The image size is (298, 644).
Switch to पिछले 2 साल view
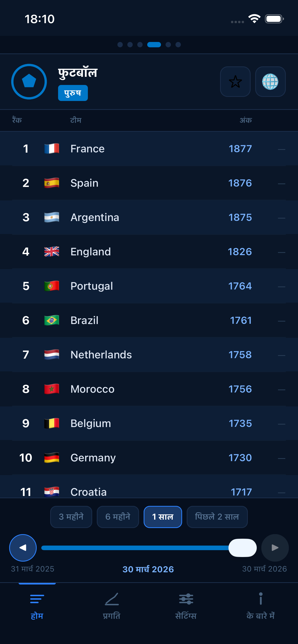point(217,517)
